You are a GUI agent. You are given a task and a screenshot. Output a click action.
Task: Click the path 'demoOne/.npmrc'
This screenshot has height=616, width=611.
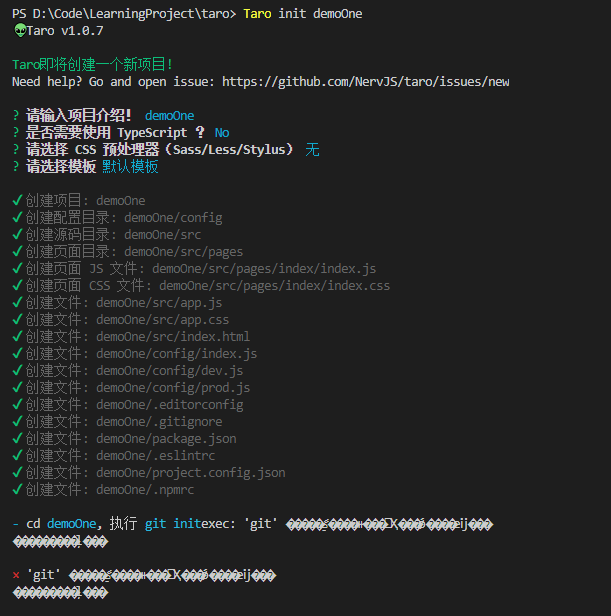click(x=145, y=490)
